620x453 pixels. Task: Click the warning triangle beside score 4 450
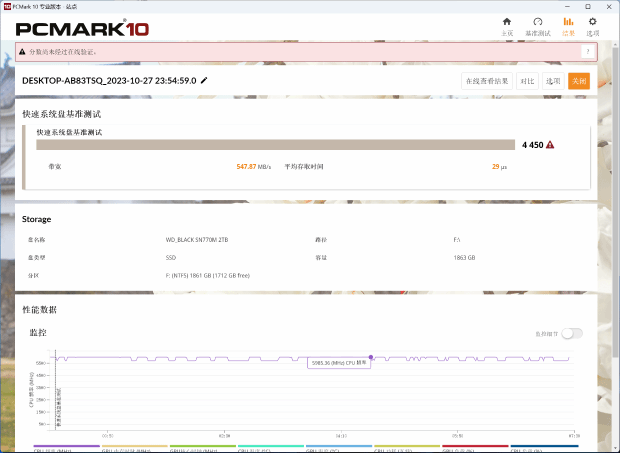click(x=550, y=145)
